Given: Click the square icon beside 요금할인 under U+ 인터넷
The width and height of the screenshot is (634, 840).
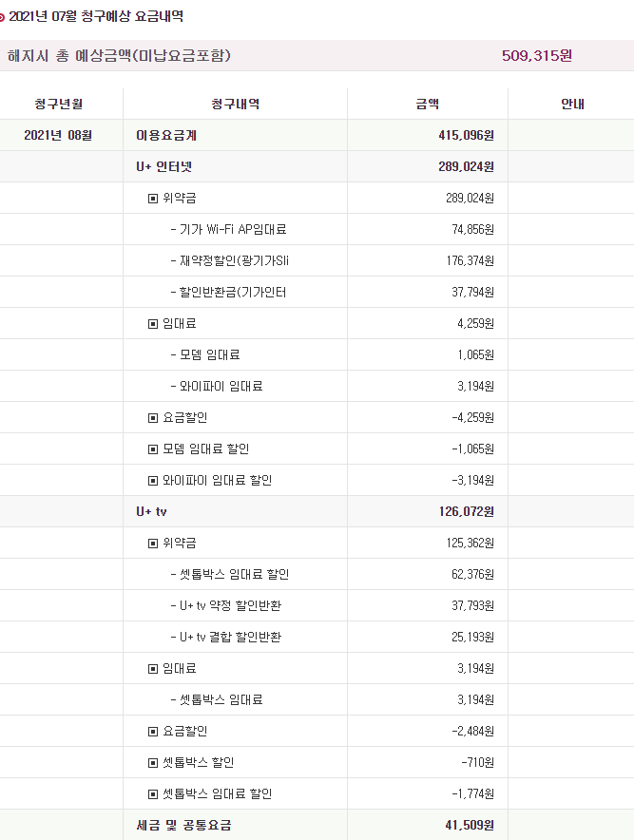Looking at the screenshot, I should 153,417.
